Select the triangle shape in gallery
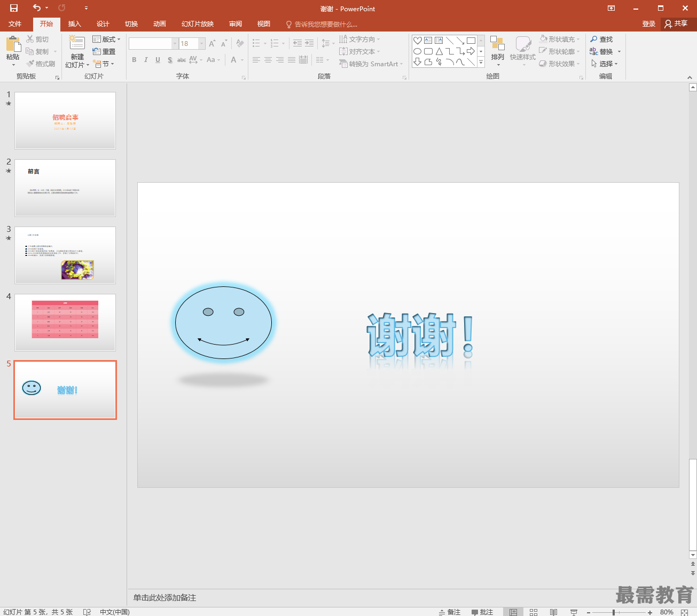Viewport: 697px width, 616px height. tap(439, 51)
